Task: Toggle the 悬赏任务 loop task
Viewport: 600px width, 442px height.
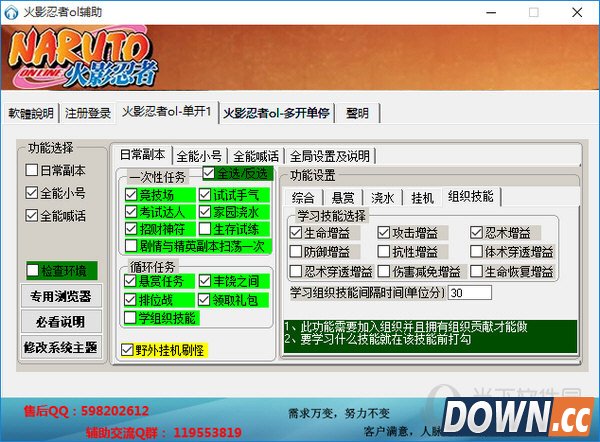Action: 130,281
